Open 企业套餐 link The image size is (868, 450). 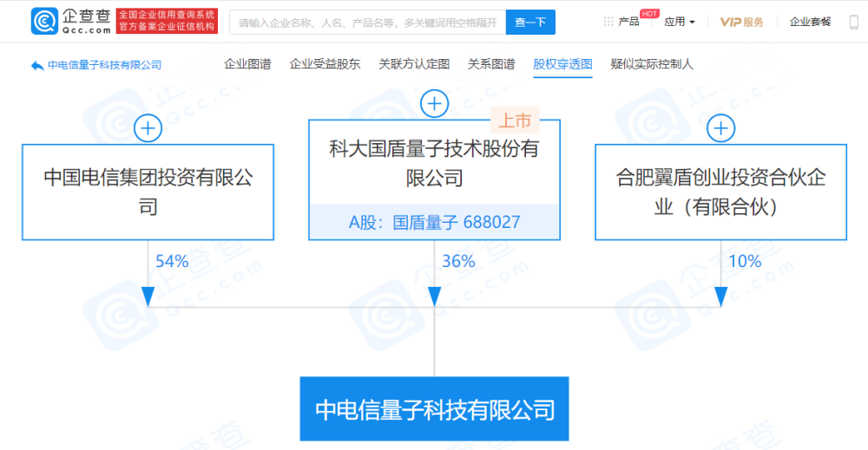tap(811, 22)
